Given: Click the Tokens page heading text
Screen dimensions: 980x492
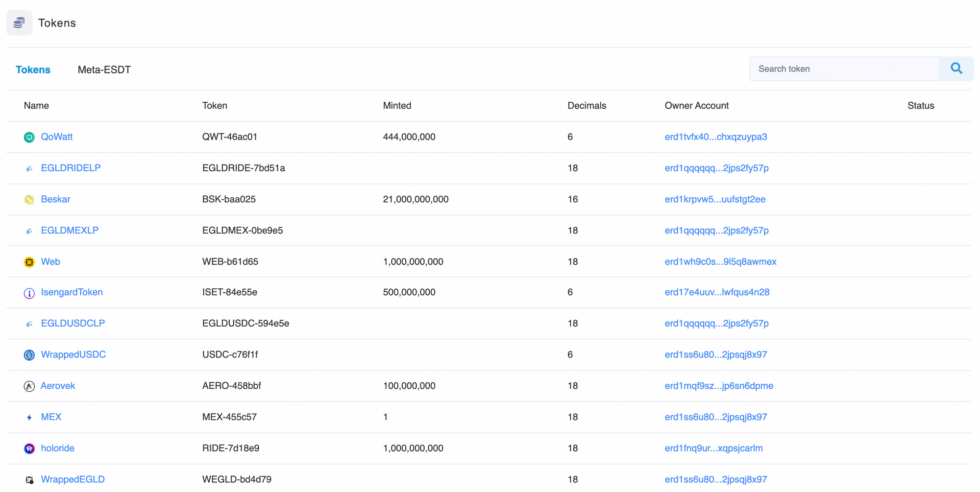Looking at the screenshot, I should 57,23.
